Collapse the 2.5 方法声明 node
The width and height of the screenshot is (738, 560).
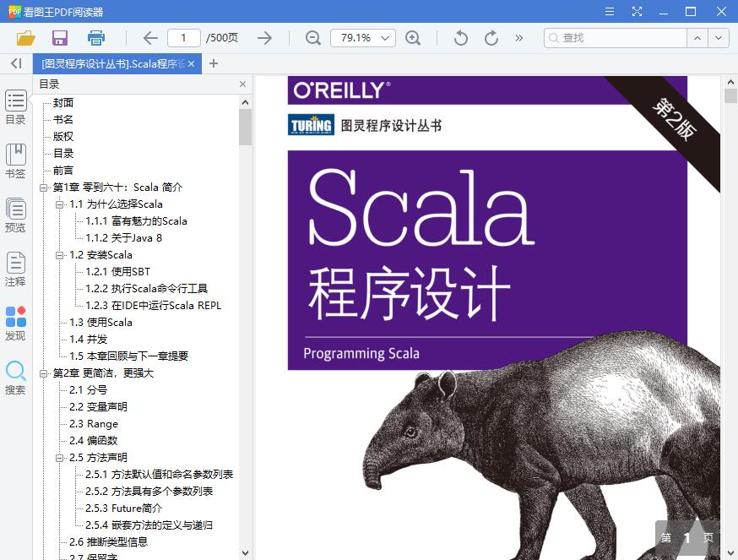click(x=59, y=458)
